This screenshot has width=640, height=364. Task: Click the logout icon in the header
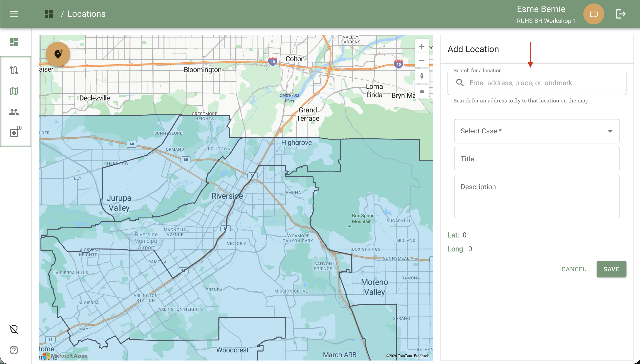(621, 14)
